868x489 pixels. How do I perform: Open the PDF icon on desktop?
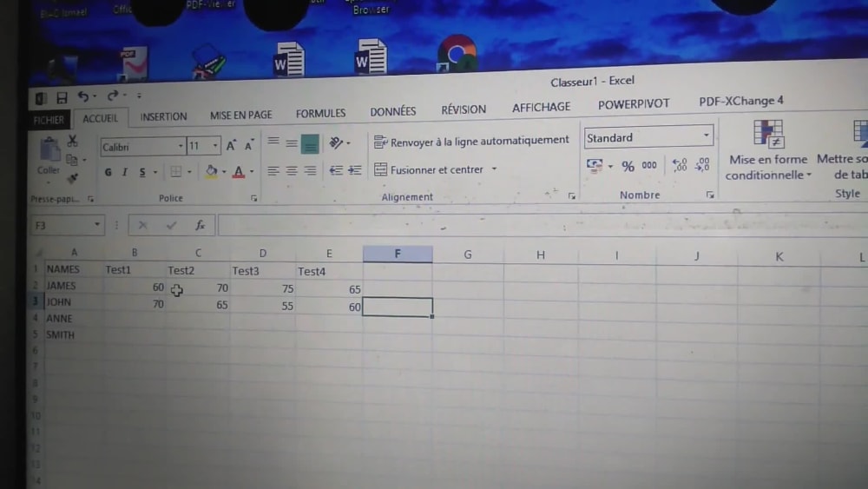point(134,64)
